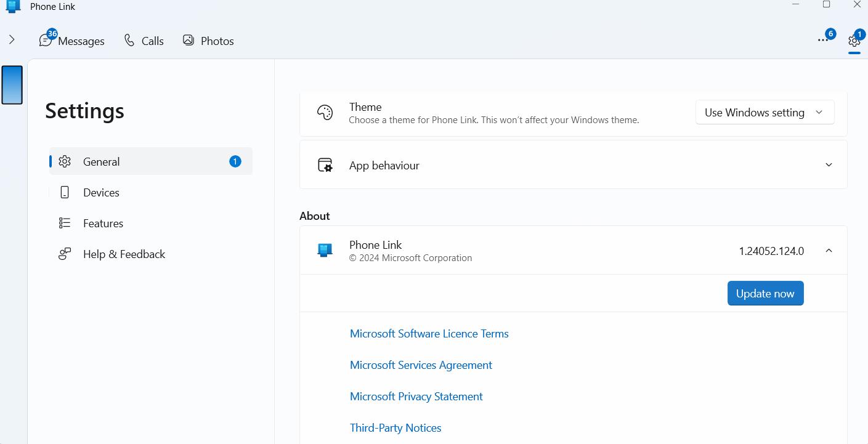Open Help & Feedback section

[x=124, y=254]
